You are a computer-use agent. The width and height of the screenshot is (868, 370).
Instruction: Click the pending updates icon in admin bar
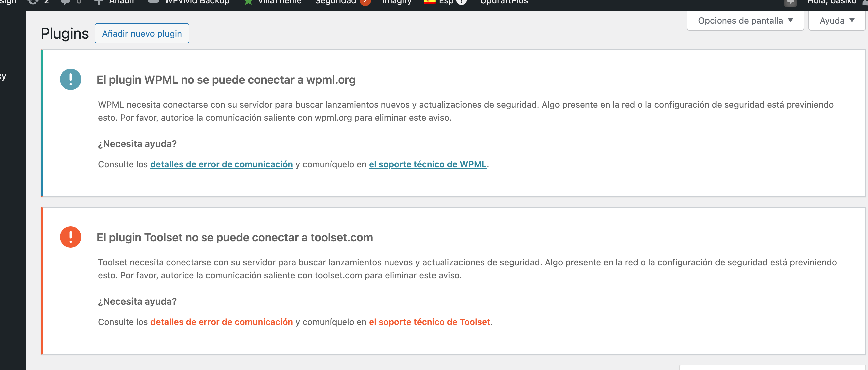tap(33, 2)
